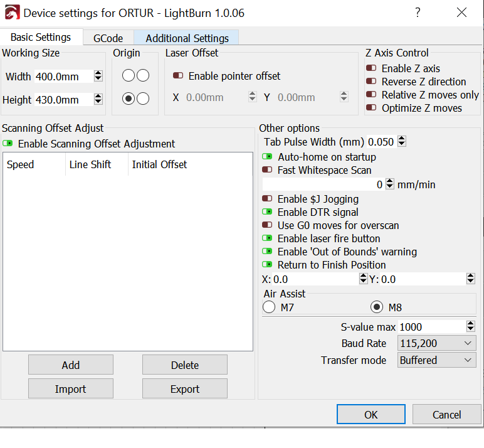Click the laser offset Y field
The image size is (484, 448).
click(x=308, y=97)
